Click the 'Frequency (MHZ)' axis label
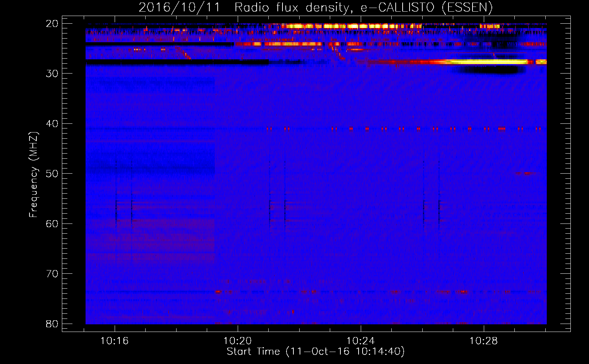This screenshot has height=364, width=589. pos(33,175)
